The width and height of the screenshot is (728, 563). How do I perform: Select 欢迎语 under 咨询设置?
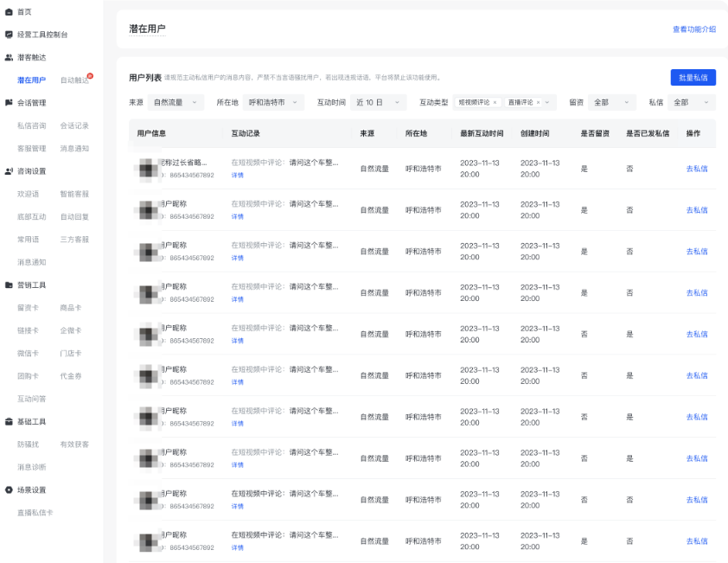(x=28, y=194)
